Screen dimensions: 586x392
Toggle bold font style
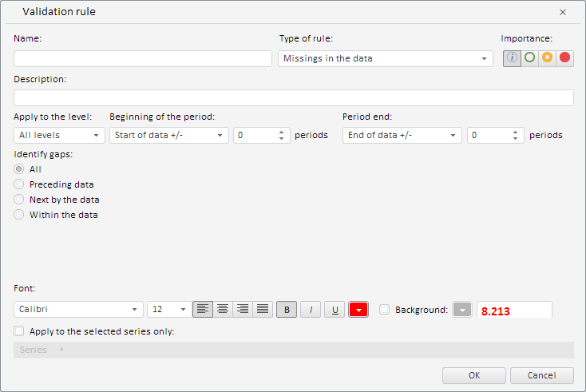tap(286, 309)
